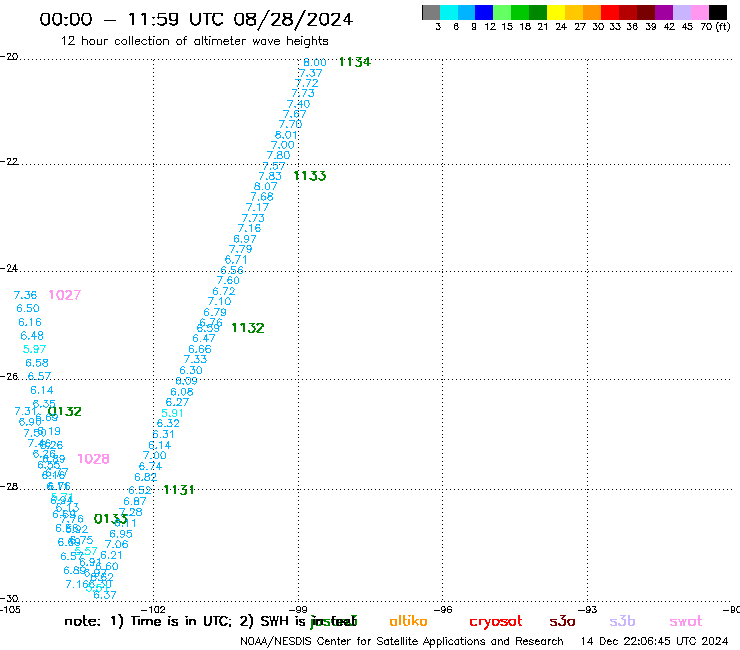Image resolution: width=740 pixels, height=650 pixels.
Task: Click the 7.72 wave height value
Action: (x=306, y=83)
